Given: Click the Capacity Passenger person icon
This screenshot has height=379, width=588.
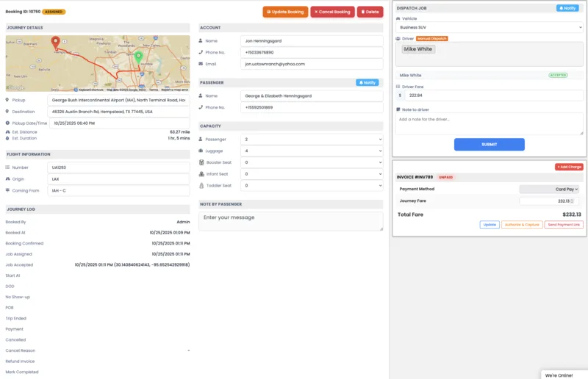Looking at the screenshot, I should coord(201,139).
